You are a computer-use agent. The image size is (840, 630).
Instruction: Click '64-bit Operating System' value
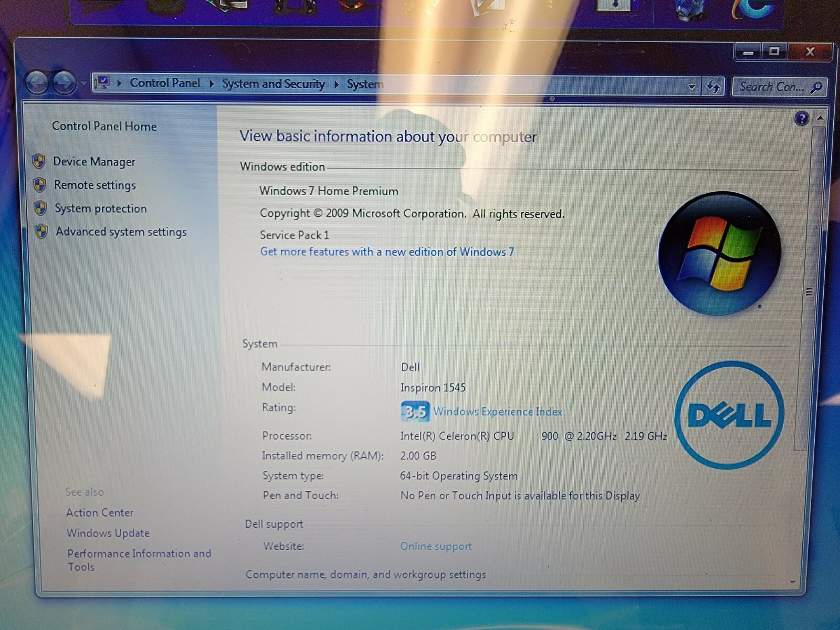[x=459, y=476]
